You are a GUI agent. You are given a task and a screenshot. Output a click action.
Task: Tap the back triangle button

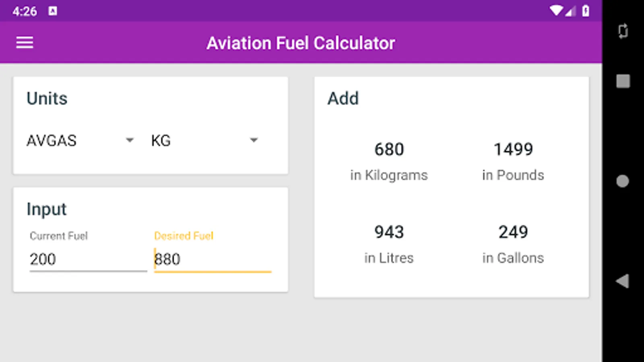622,281
